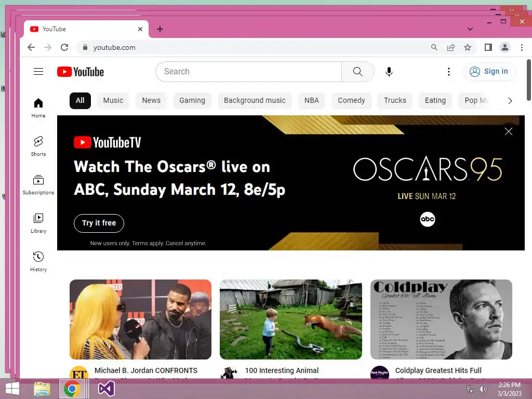Open Shorts from sidebar
Viewport: 532px width, 399px height.
[x=38, y=146]
